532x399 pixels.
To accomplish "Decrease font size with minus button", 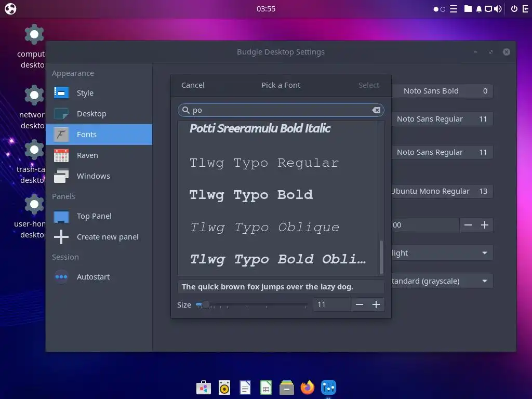I will click(360, 304).
